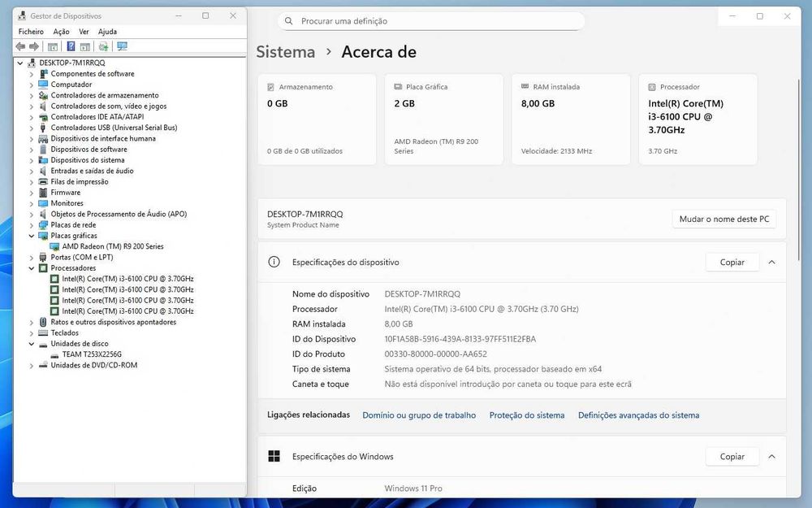Expand Controladores de armazenamento
The height and width of the screenshot is (508, 812).
coord(32,96)
